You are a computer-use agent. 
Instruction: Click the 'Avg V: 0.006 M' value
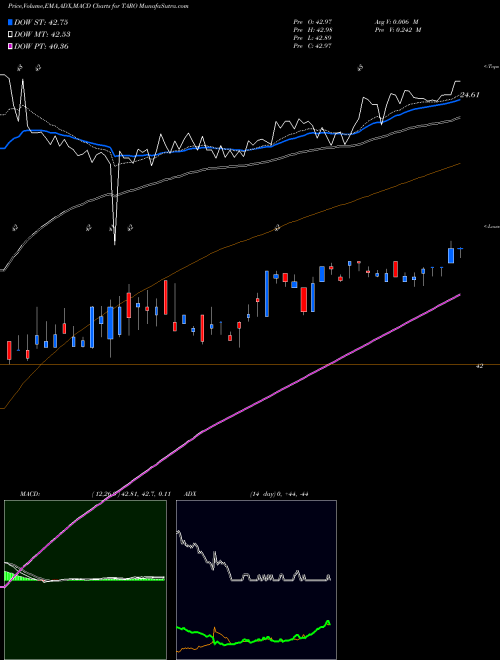pyautogui.click(x=396, y=21)
